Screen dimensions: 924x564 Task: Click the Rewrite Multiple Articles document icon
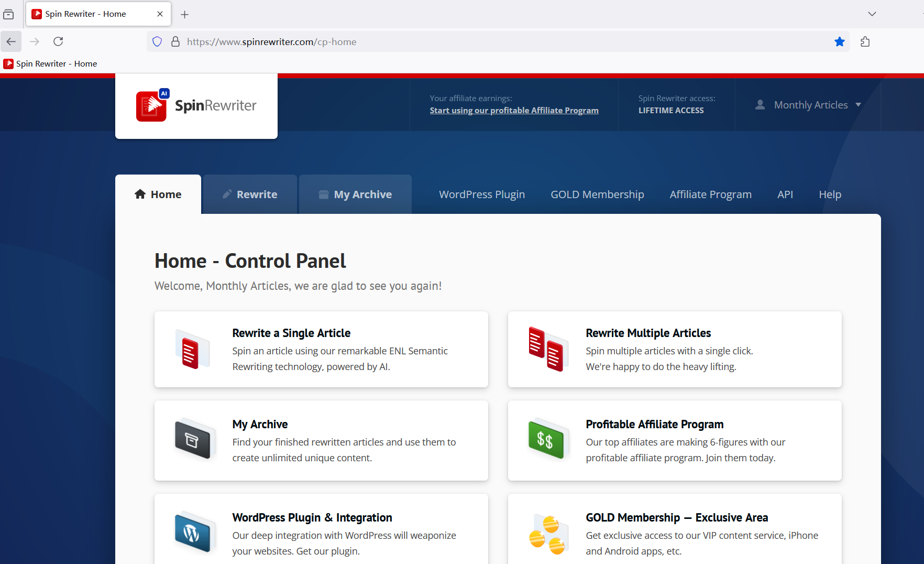pyautogui.click(x=548, y=349)
